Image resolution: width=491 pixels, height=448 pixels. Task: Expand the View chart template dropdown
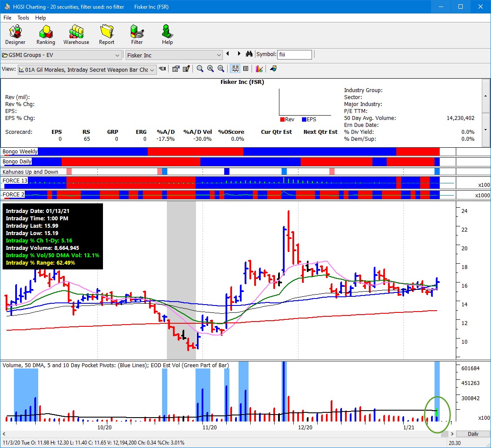pos(152,70)
